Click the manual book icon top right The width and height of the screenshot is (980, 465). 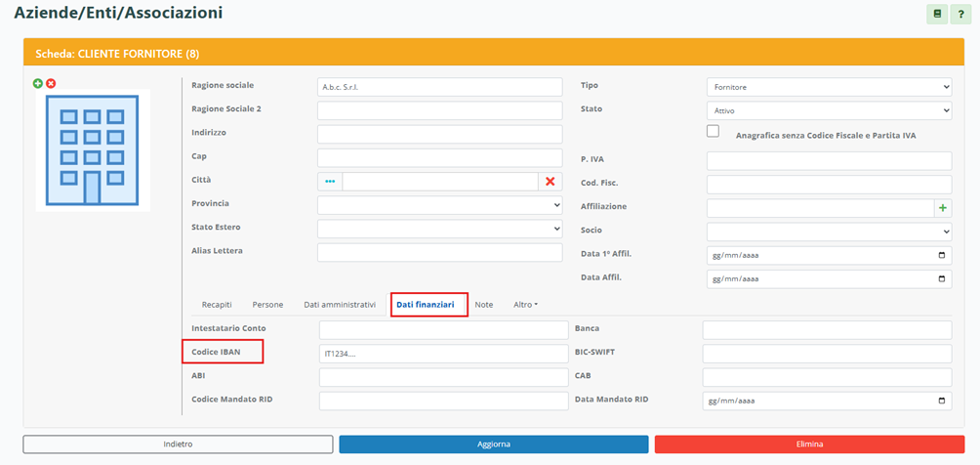tap(937, 14)
